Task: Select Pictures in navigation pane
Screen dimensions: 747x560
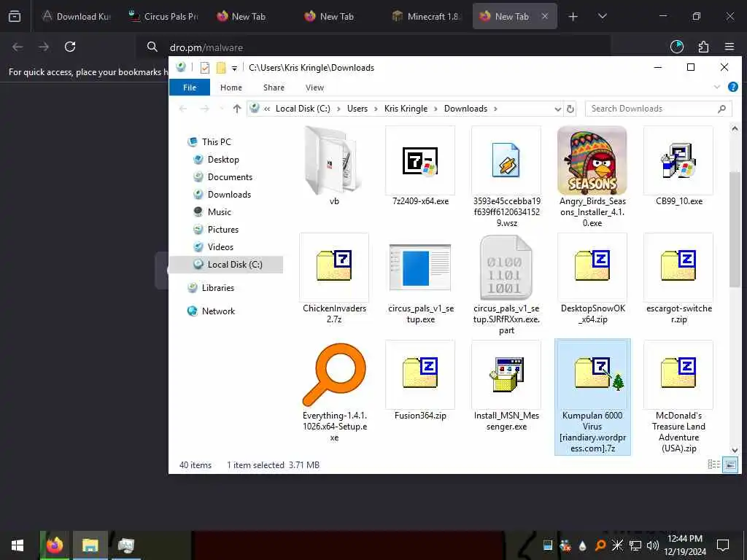Action: pos(223,230)
